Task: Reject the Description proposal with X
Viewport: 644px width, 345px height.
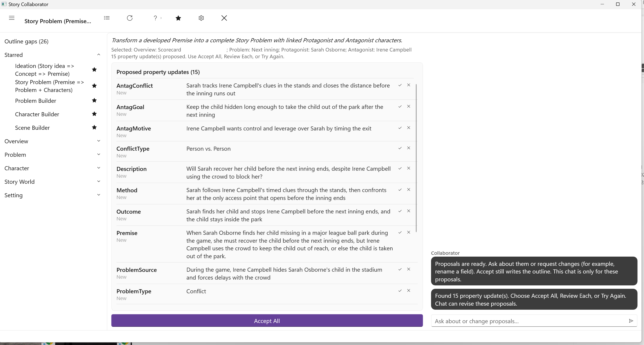Action: 409,168
